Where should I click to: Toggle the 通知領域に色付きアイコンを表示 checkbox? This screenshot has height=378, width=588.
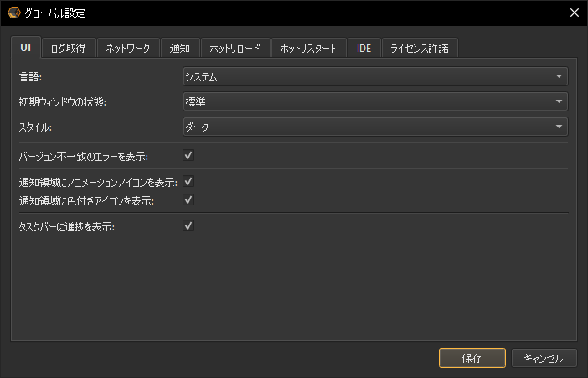click(188, 199)
